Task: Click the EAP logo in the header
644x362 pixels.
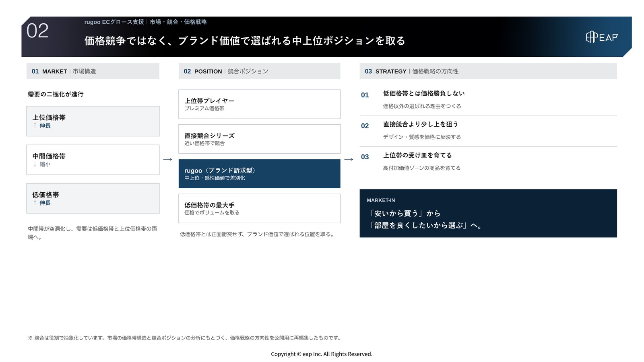Action: tap(602, 37)
